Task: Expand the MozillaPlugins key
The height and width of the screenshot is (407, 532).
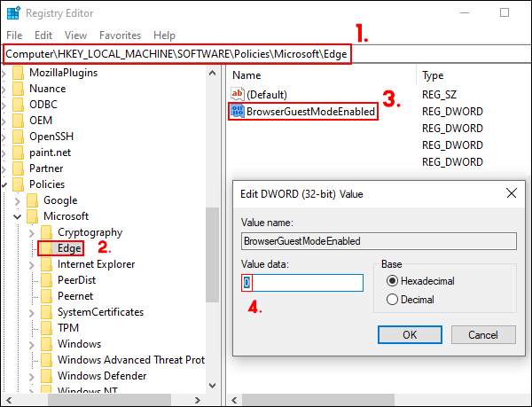Action: [x=4, y=74]
